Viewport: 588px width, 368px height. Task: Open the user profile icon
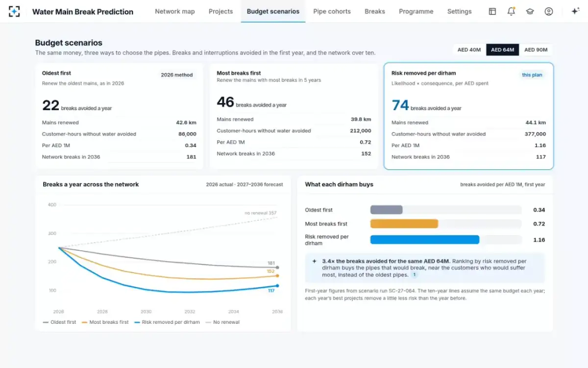[x=549, y=11]
